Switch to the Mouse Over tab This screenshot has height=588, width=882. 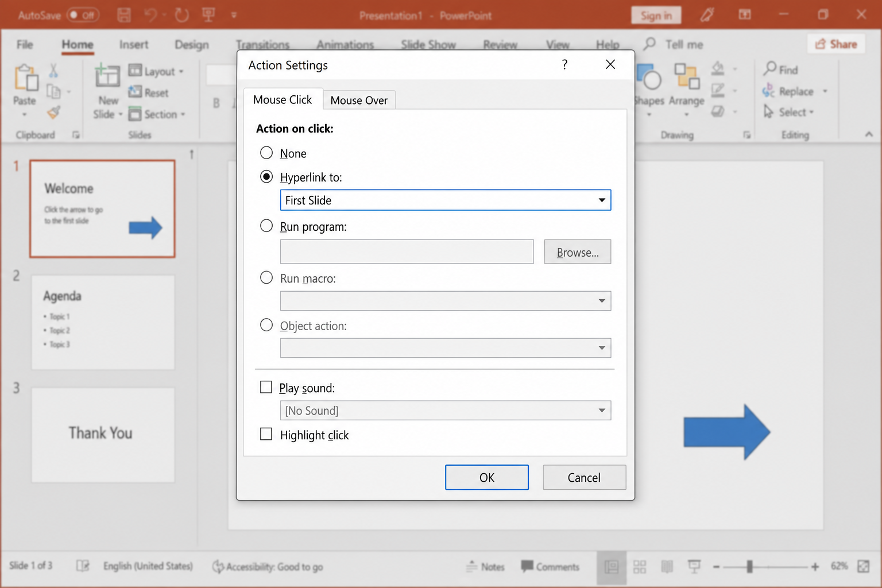(x=359, y=100)
